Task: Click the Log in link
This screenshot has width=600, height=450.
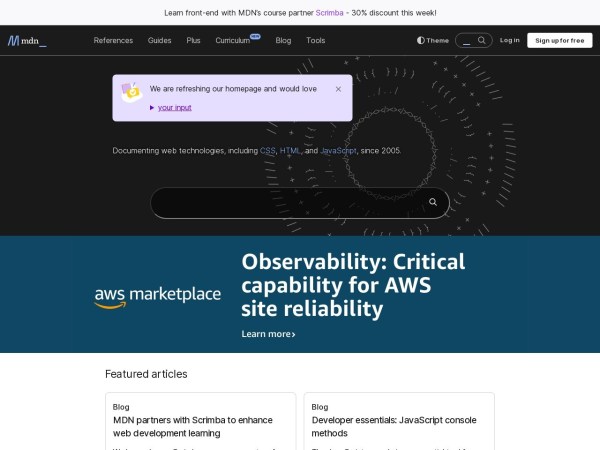Action: 510,41
